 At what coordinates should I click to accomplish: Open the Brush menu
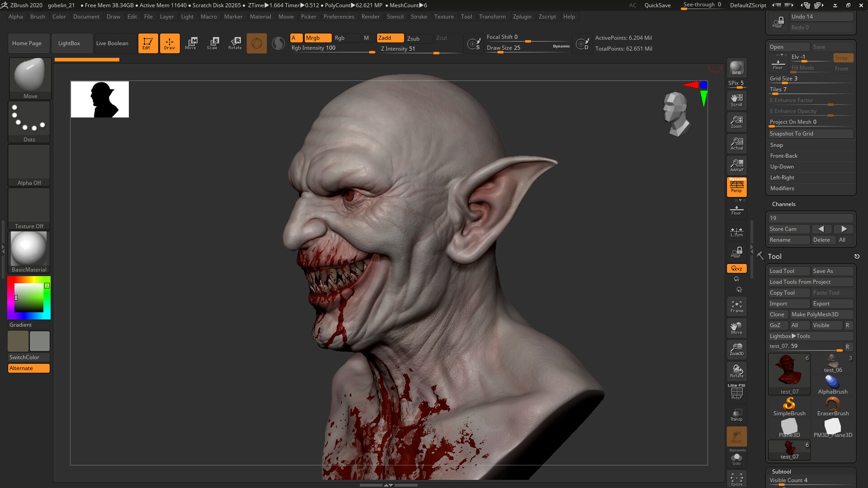tap(38, 17)
